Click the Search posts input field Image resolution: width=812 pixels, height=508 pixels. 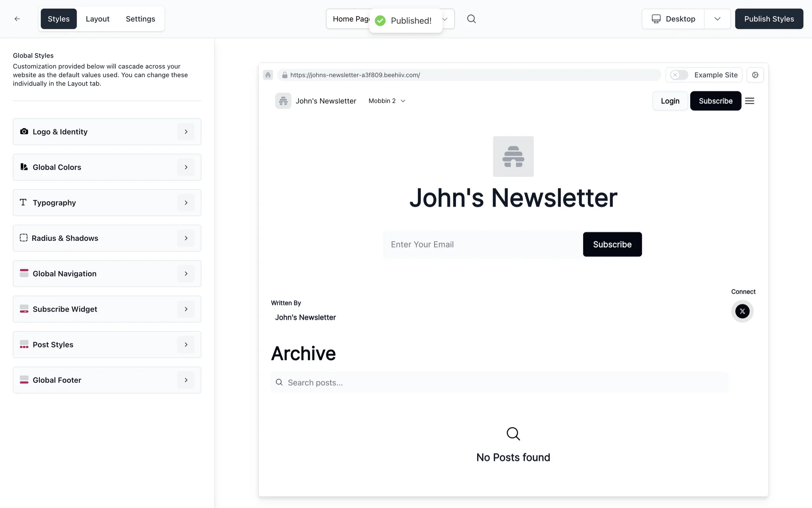pyautogui.click(x=499, y=383)
